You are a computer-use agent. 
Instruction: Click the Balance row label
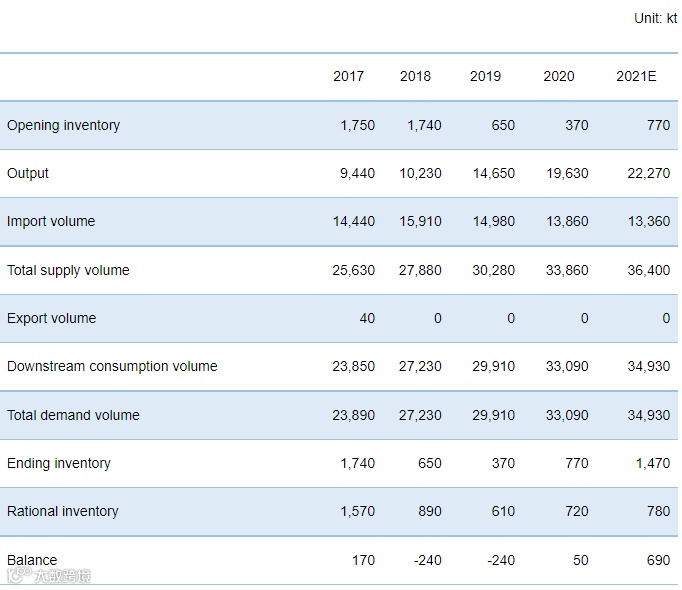pos(32,560)
